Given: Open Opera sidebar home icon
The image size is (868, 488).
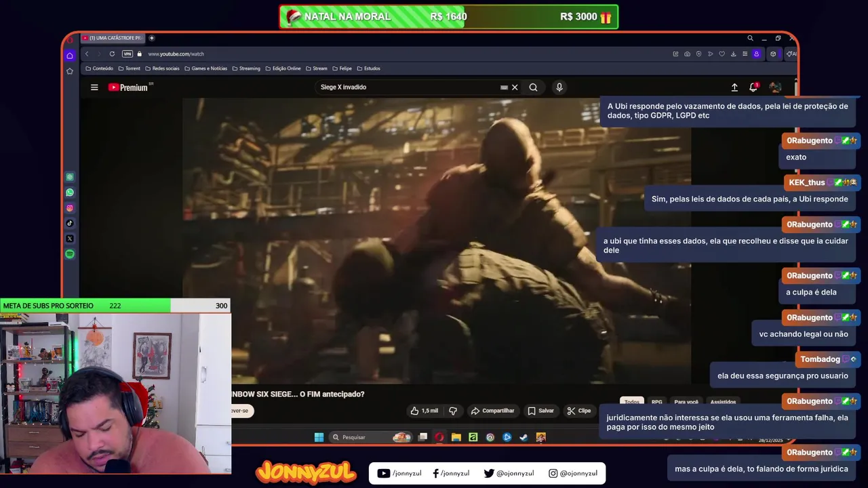Looking at the screenshot, I should (x=70, y=56).
